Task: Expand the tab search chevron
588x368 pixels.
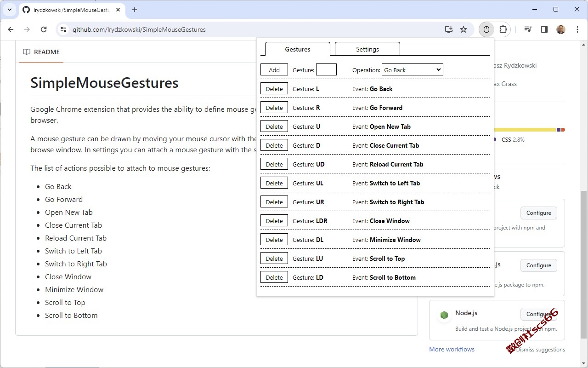Action: point(10,10)
